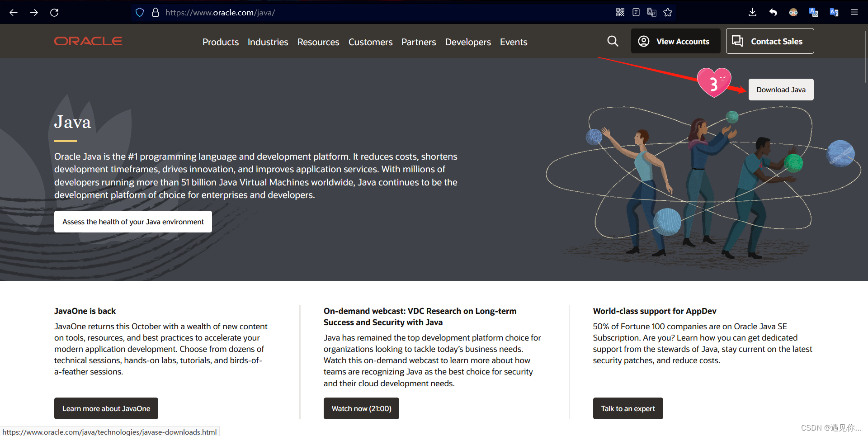Open the Customers menu
Image resolution: width=868 pixels, height=436 pixels.
(x=370, y=42)
